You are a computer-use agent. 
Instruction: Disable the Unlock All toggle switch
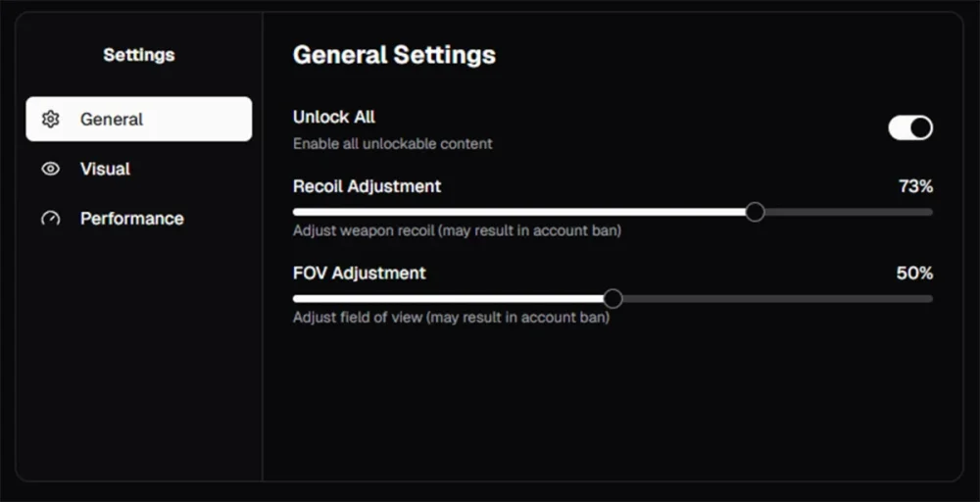[910, 128]
